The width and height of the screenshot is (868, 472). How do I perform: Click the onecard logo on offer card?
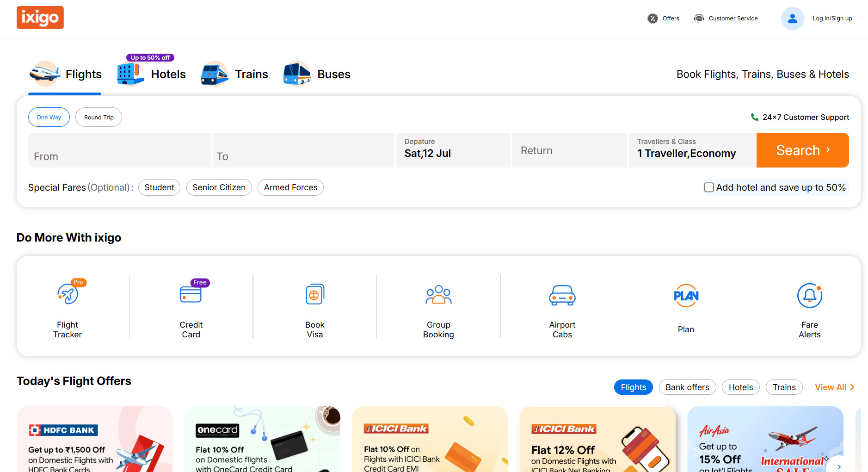pos(217,430)
